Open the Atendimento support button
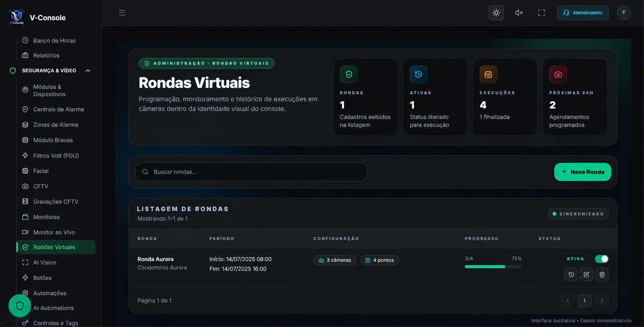Screen dimensions: 644x327 tap(583, 13)
